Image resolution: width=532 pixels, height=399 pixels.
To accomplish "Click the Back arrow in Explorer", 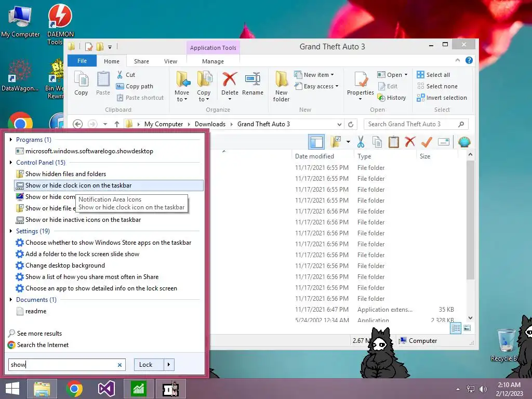I will (x=77, y=124).
